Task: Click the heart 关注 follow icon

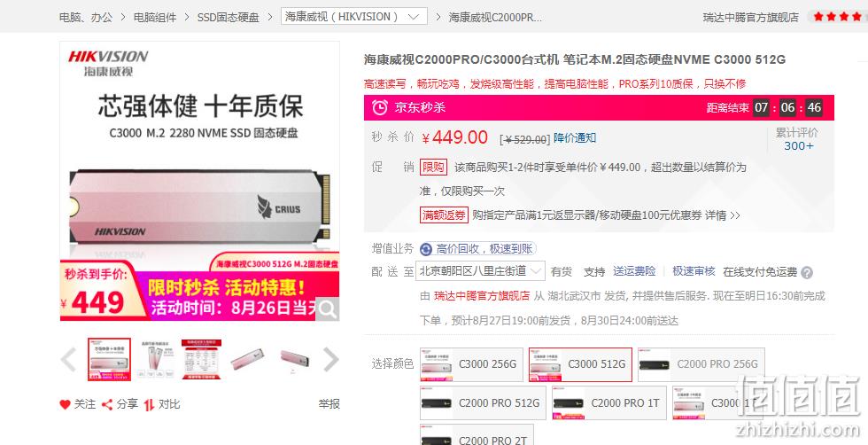Action: coord(66,404)
